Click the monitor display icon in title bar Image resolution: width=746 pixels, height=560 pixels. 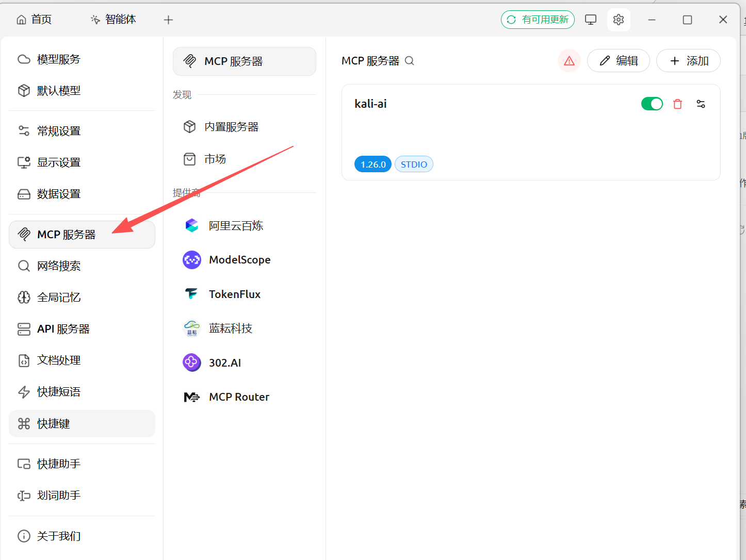coord(591,20)
